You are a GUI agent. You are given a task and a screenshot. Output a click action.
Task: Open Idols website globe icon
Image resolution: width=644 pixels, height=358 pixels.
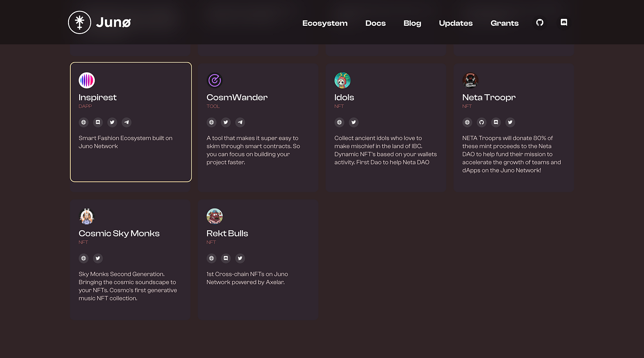click(339, 122)
